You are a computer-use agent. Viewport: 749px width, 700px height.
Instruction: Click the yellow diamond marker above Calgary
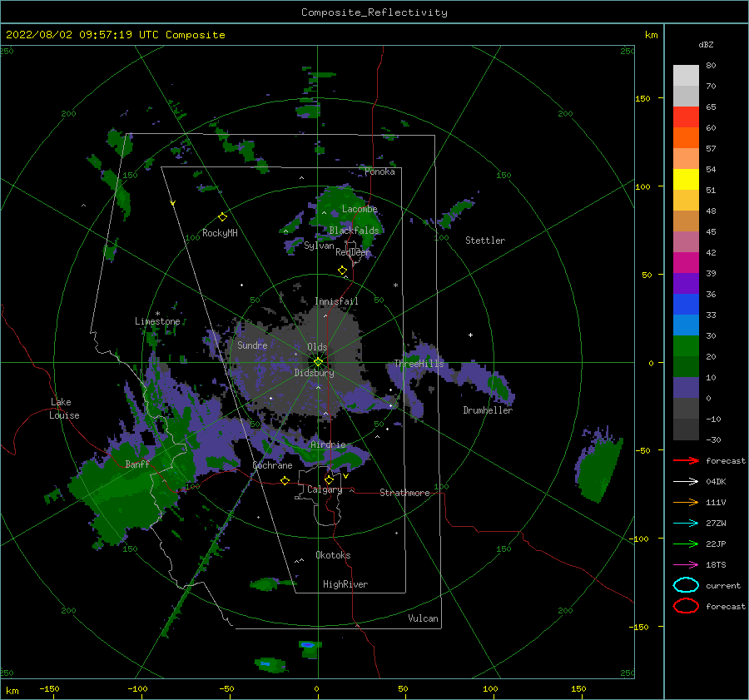coord(329,479)
